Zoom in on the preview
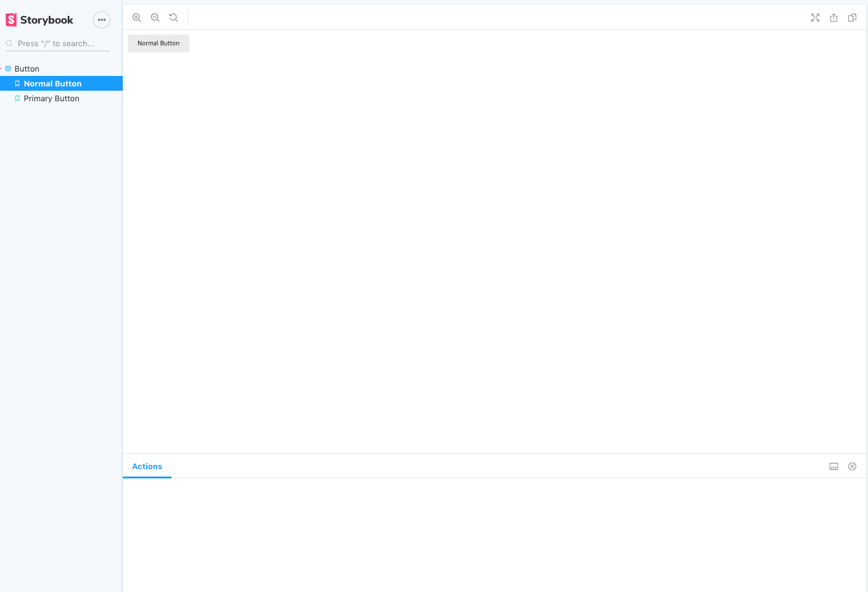Screen dimensions: 868x592 point(137,18)
